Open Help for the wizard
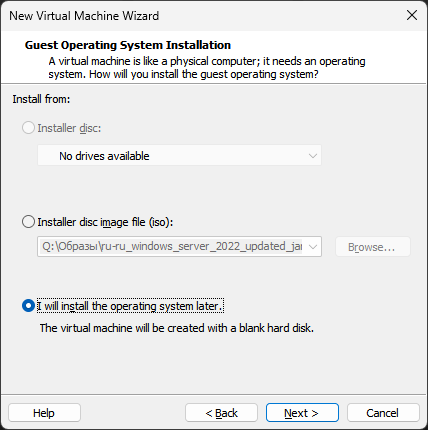Image resolution: width=428 pixels, height=430 pixels. pos(44,413)
